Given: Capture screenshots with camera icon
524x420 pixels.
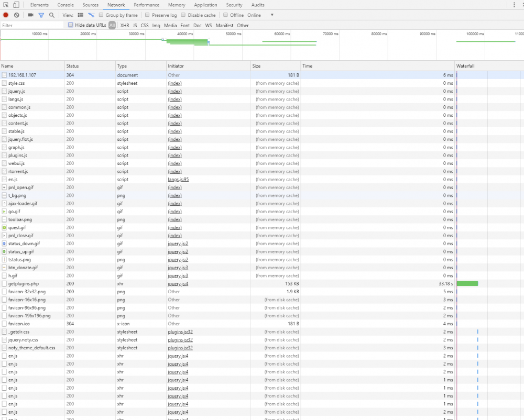Looking at the screenshot, I should point(31,15).
